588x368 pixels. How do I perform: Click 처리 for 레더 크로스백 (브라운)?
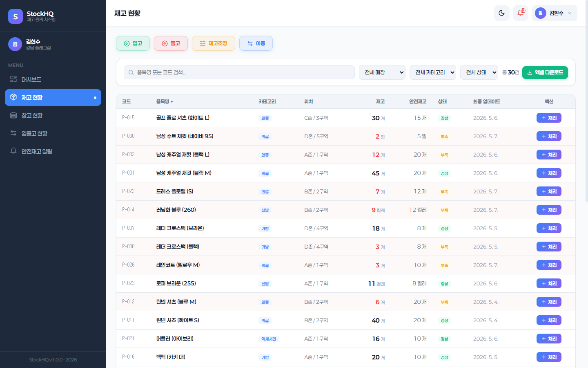coord(549,228)
